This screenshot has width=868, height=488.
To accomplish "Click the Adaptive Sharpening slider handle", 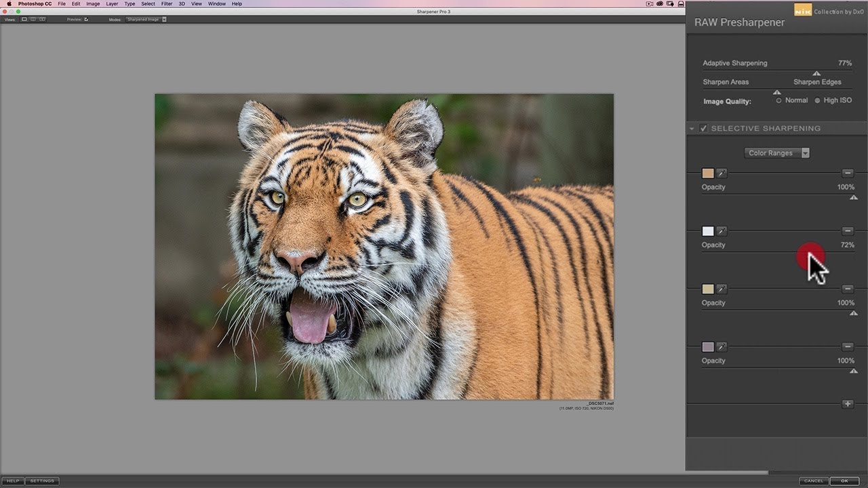I will coord(816,73).
